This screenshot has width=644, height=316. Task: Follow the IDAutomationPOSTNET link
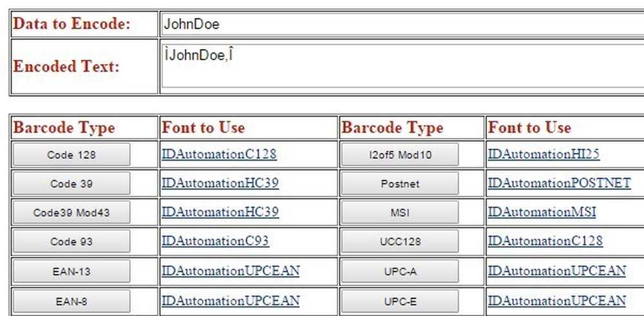click(560, 183)
